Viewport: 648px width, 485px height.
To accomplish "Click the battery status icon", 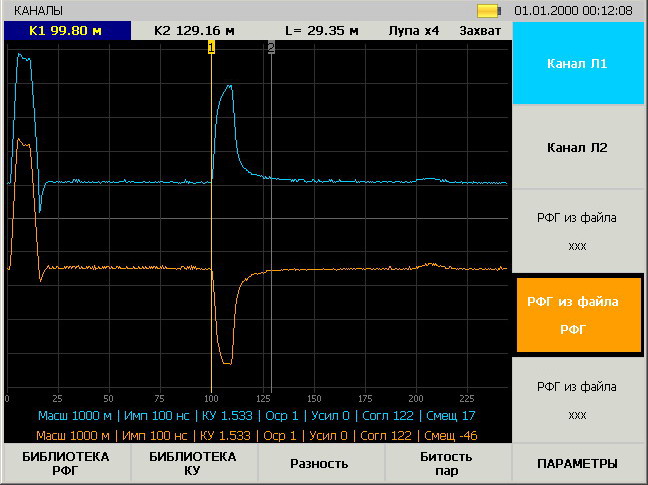I will tap(489, 11).
